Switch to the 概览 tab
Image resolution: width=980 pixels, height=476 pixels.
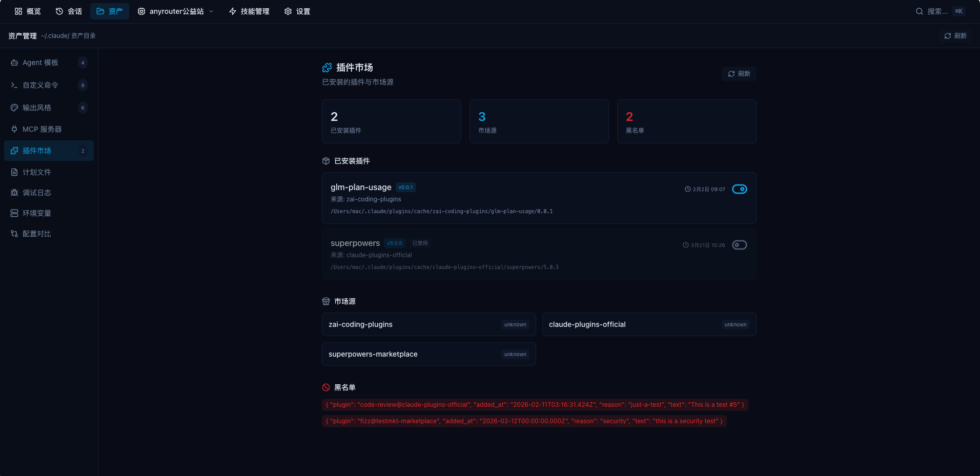coord(27,11)
